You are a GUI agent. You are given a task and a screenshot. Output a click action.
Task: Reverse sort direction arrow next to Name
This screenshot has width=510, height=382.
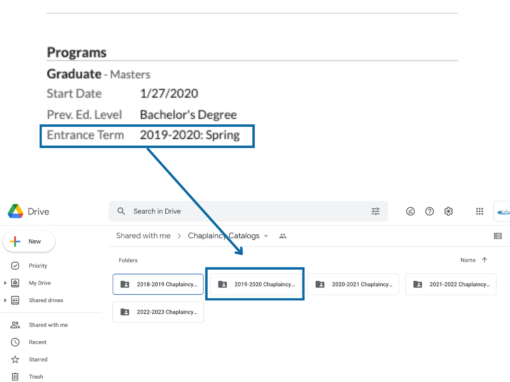[x=484, y=260]
